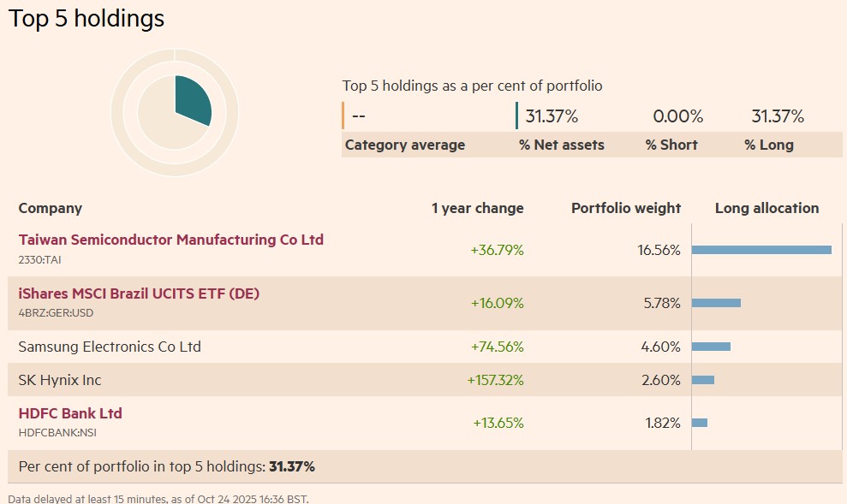847x504 pixels.
Task: Click the 1 year change column header
Action: pos(477,208)
